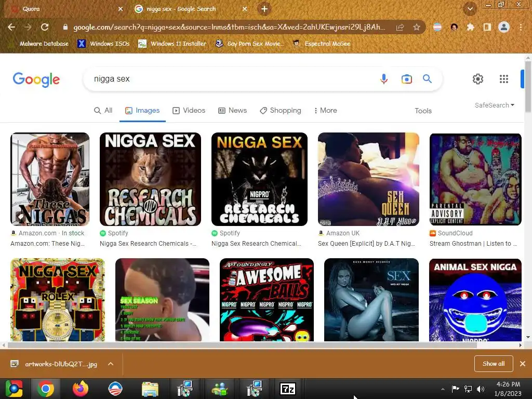
Task: Open the Amazon.com In stock image result
Action: [50, 179]
